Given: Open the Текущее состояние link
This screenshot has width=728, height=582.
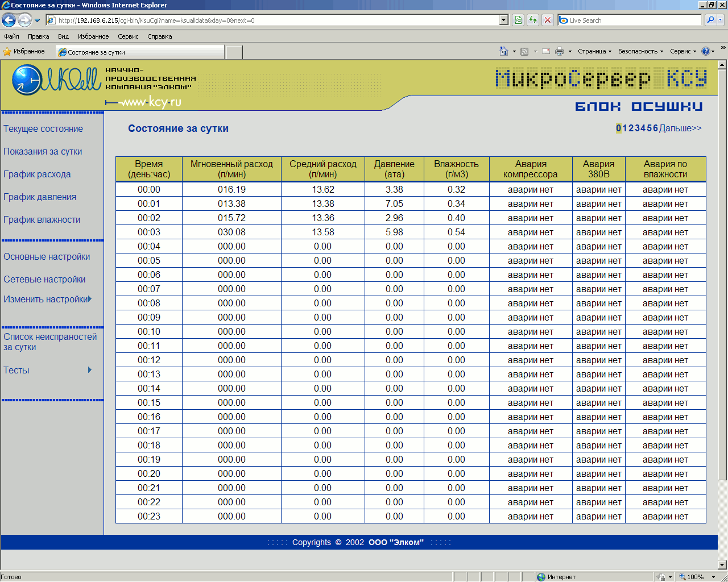Looking at the screenshot, I should click(x=43, y=129).
